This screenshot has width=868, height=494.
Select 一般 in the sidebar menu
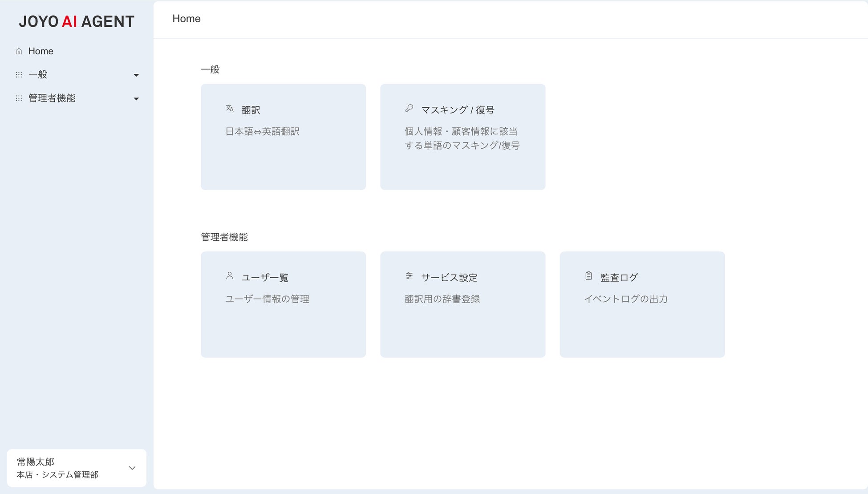pos(38,75)
